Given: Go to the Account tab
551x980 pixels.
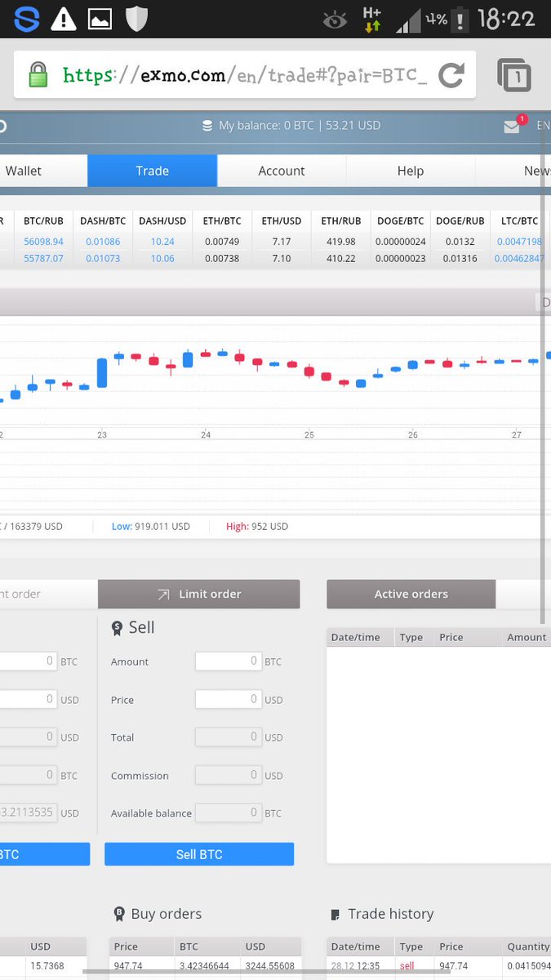Looking at the screenshot, I should coord(282,171).
